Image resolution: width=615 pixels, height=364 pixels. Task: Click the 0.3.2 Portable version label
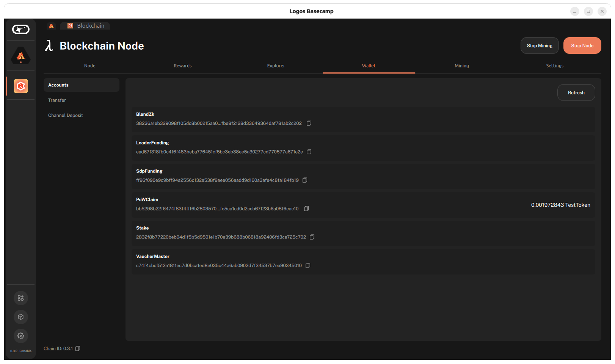click(21, 351)
